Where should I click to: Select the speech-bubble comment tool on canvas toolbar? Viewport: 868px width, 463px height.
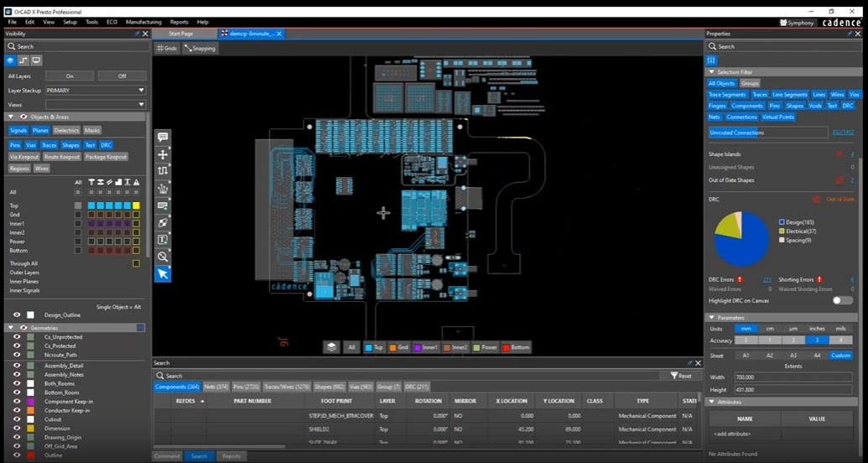[x=163, y=138]
